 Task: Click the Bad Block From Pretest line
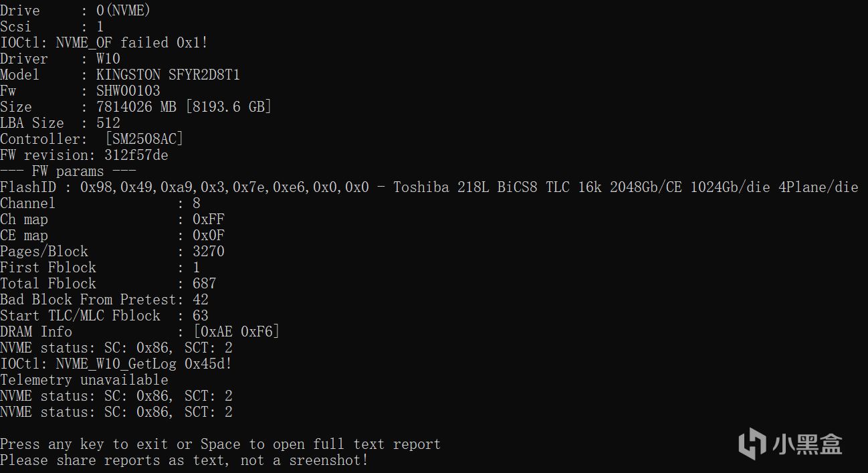[104, 300]
